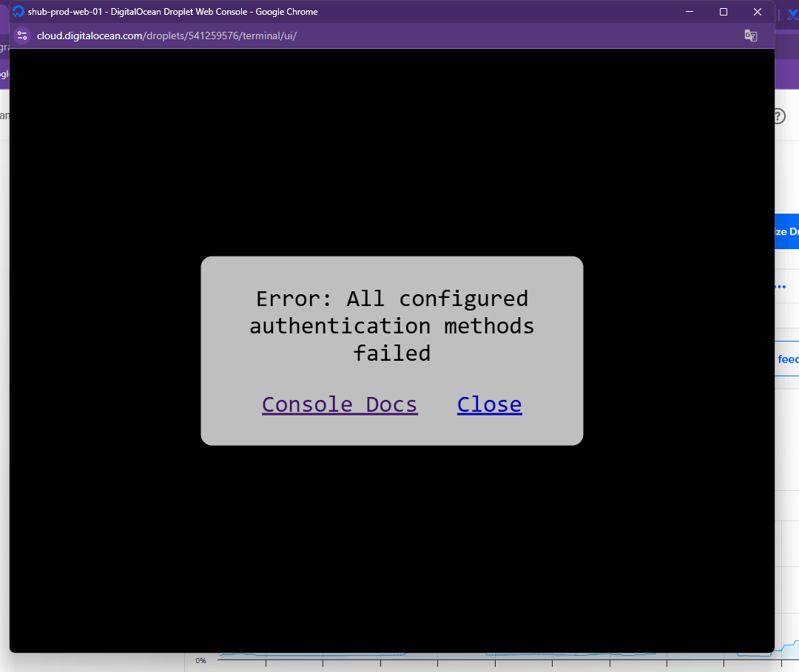The image size is (799, 672).
Task: Click the shub-prod-web-01 window title text
Action: click(x=172, y=12)
